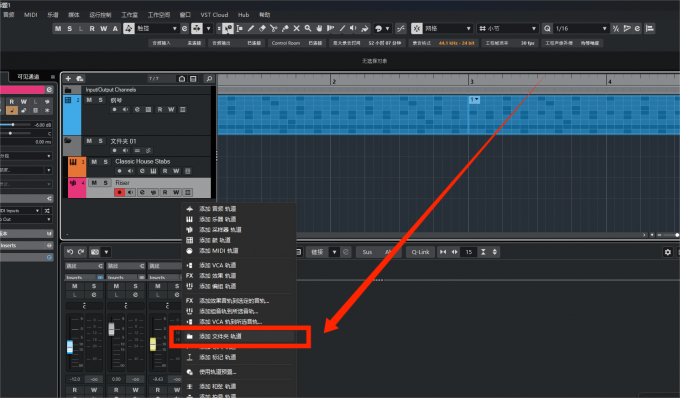Mute the Classic House Stabs track
This screenshot has height=398, width=680.
(x=94, y=161)
